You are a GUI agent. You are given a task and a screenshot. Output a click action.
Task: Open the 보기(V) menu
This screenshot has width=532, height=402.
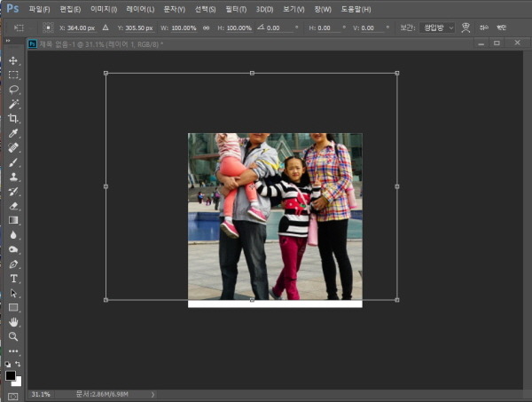[x=293, y=9]
